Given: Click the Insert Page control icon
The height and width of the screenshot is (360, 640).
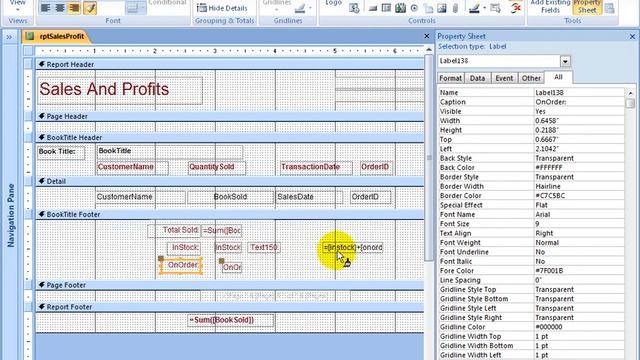Looking at the screenshot, I should [x=428, y=8].
